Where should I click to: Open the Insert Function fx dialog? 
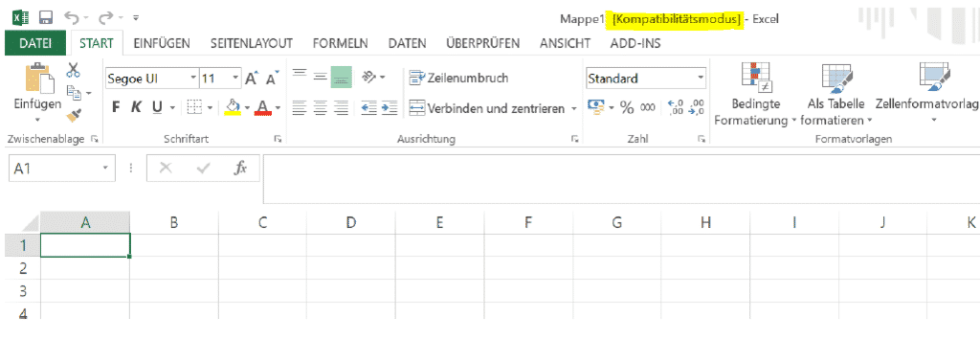pyautogui.click(x=240, y=168)
